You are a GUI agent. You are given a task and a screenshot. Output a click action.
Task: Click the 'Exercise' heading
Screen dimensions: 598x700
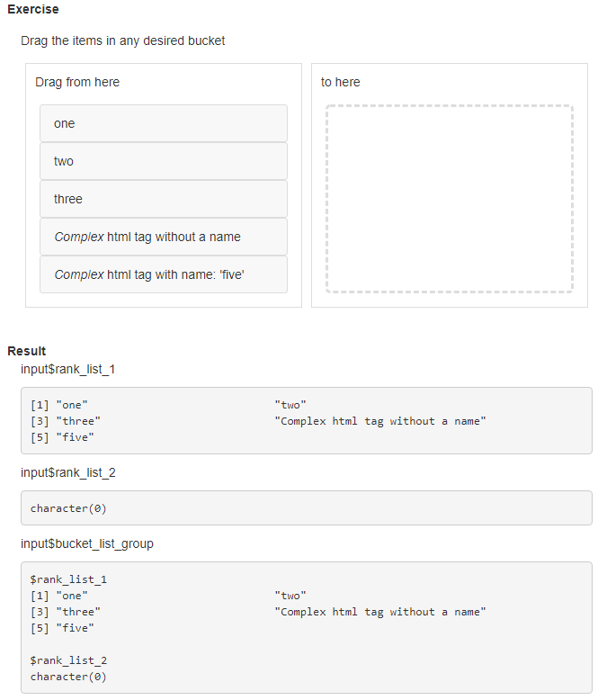coord(32,9)
